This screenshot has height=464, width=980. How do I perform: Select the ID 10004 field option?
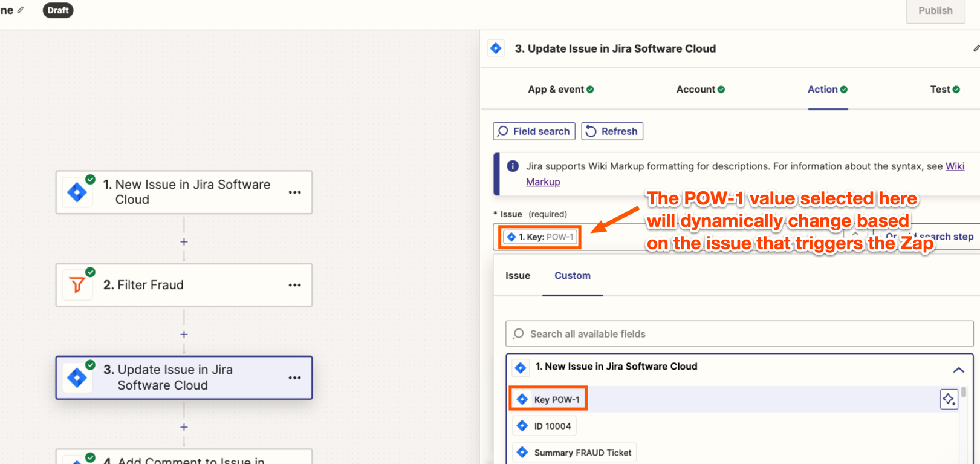point(544,426)
